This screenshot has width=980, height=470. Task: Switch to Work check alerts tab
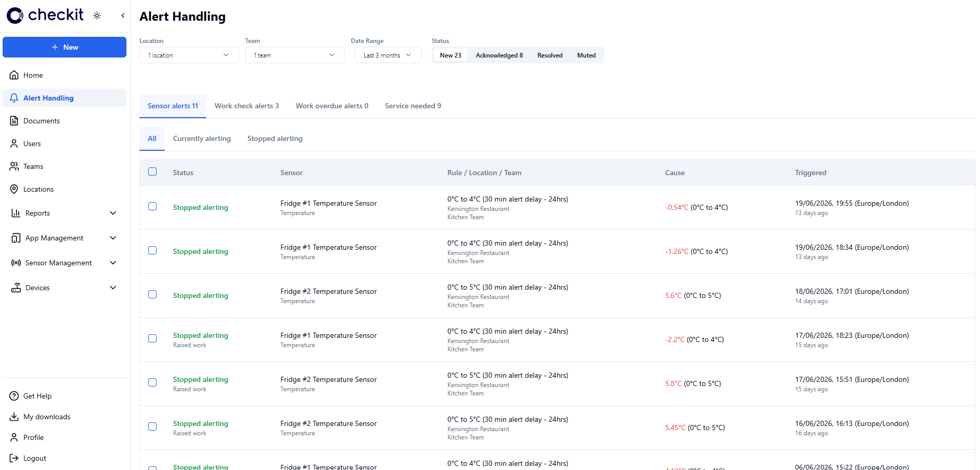coord(247,106)
